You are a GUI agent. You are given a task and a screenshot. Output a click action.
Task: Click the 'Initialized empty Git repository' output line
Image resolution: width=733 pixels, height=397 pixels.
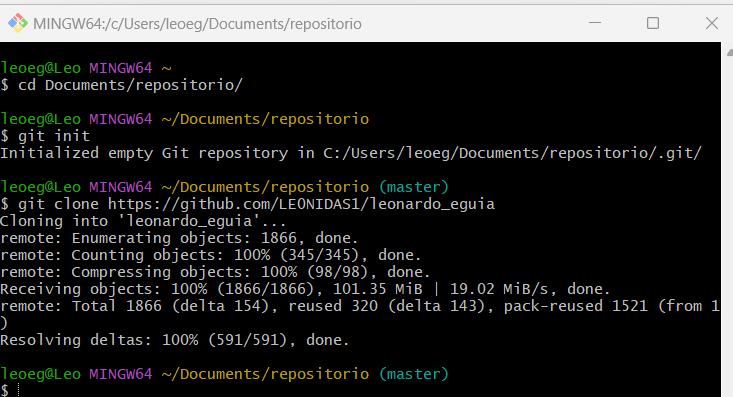coord(351,153)
